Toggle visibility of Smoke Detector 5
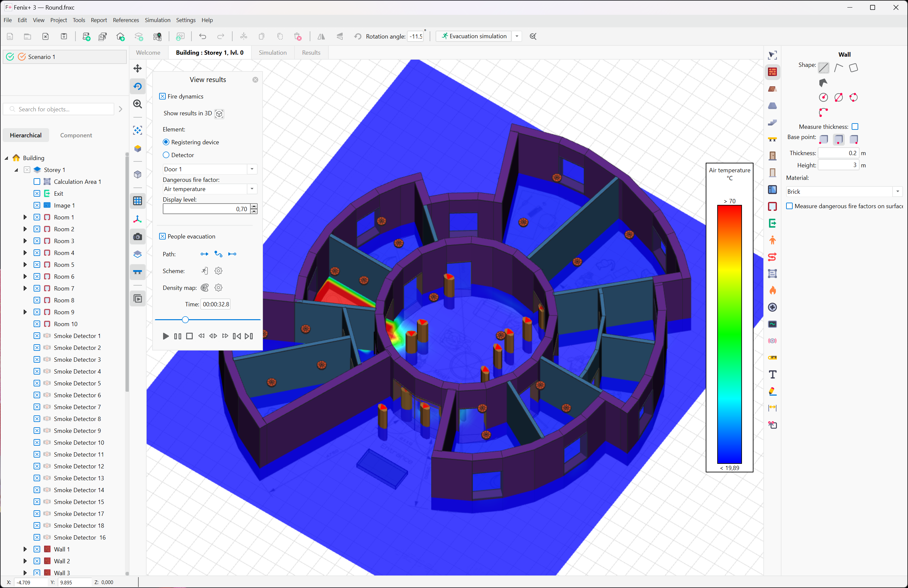 coord(37,383)
